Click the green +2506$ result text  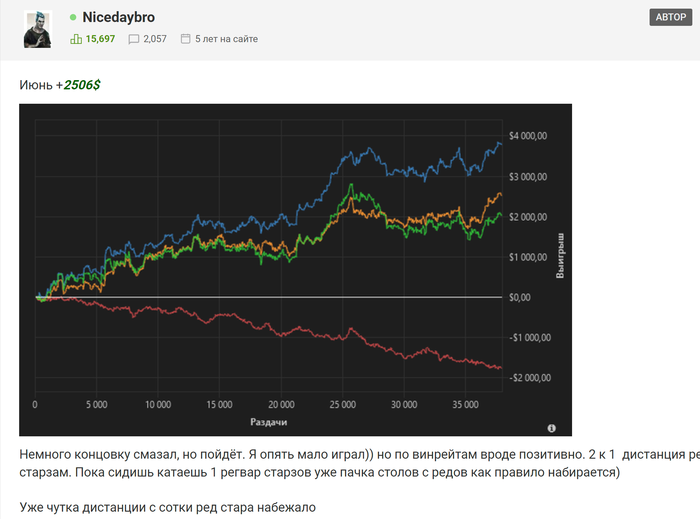click(x=82, y=85)
